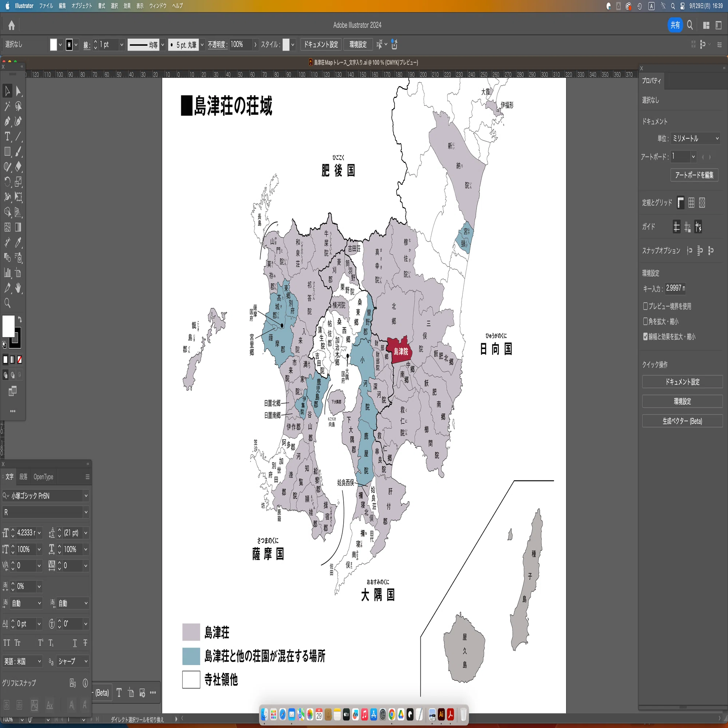The height and width of the screenshot is (728, 728).
Task: Select the Type tool
Action: (7, 136)
